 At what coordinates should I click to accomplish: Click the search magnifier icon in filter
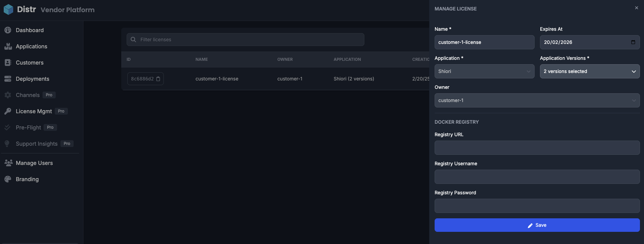tap(133, 40)
